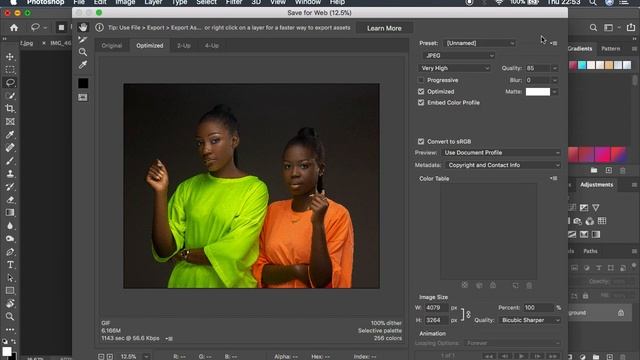Switch to the 4-Up tab

tap(211, 46)
